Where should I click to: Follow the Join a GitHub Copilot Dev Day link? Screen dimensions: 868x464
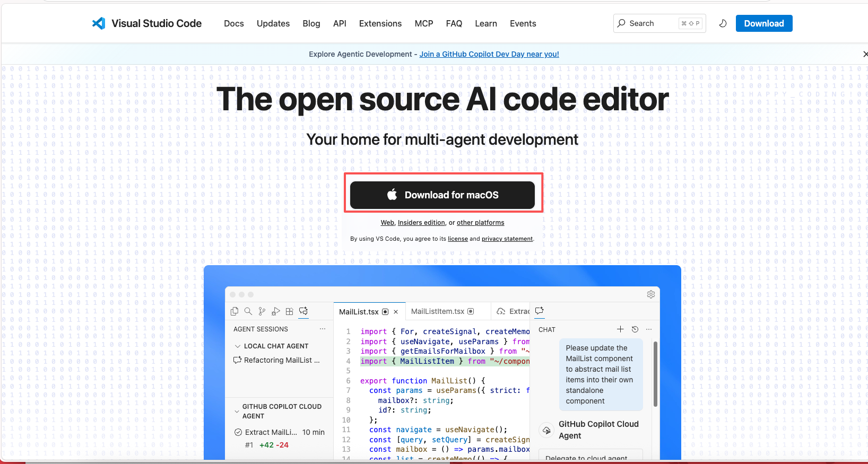click(x=489, y=54)
